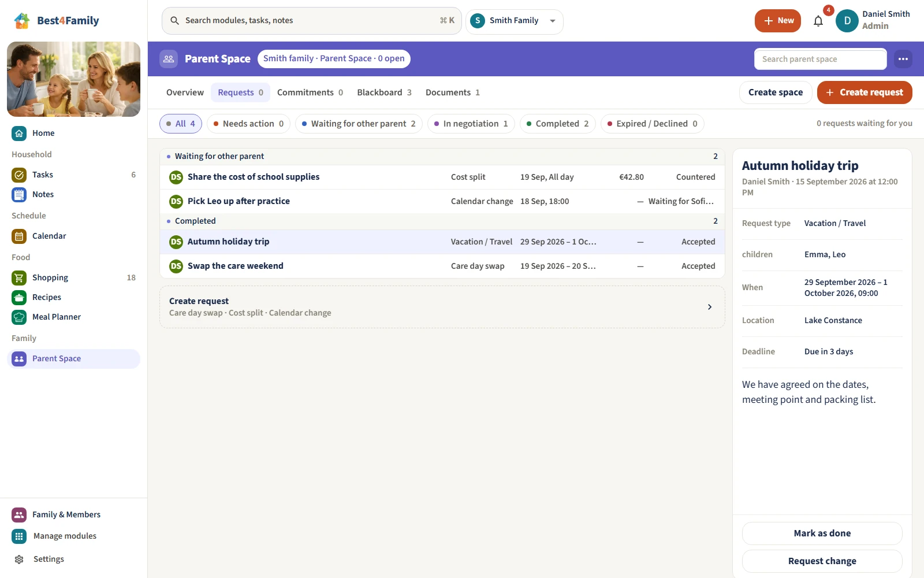Viewport: 924px width, 578px height.
Task: Open the Pick Leo up after practice request
Action: point(442,201)
